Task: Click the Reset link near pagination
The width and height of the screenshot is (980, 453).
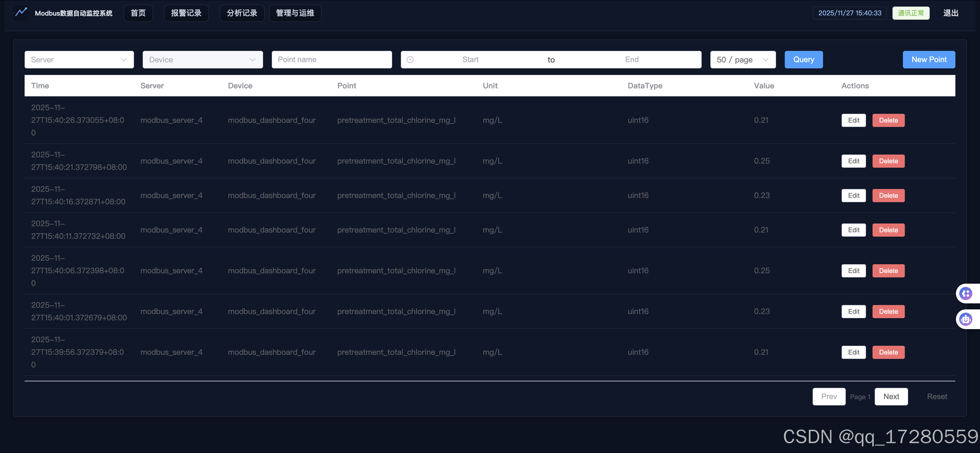Action: pos(937,397)
